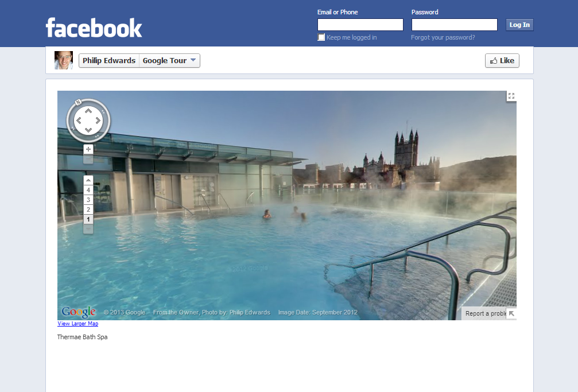Tick the Keep me logged in checkbox
This screenshot has height=392, width=578.
click(321, 37)
